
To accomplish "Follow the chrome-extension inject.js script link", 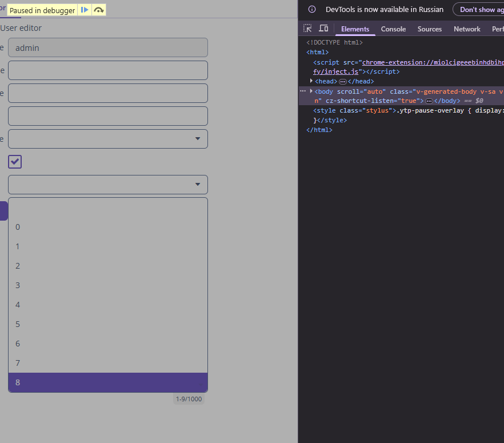I will pos(408,67).
